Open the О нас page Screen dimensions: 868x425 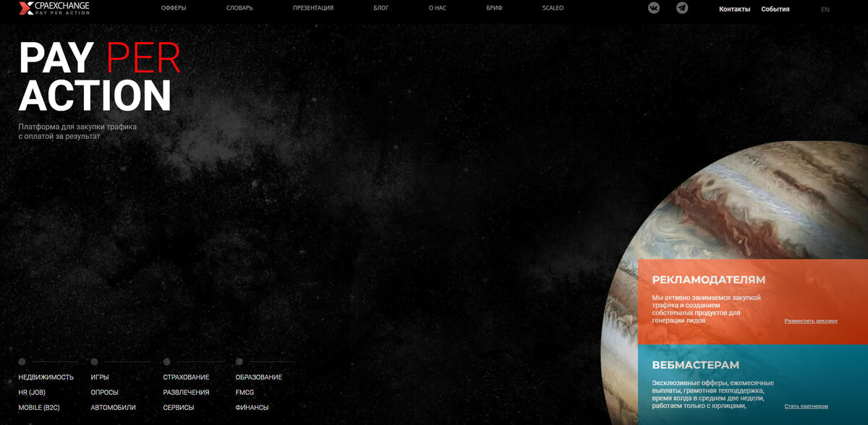(438, 8)
